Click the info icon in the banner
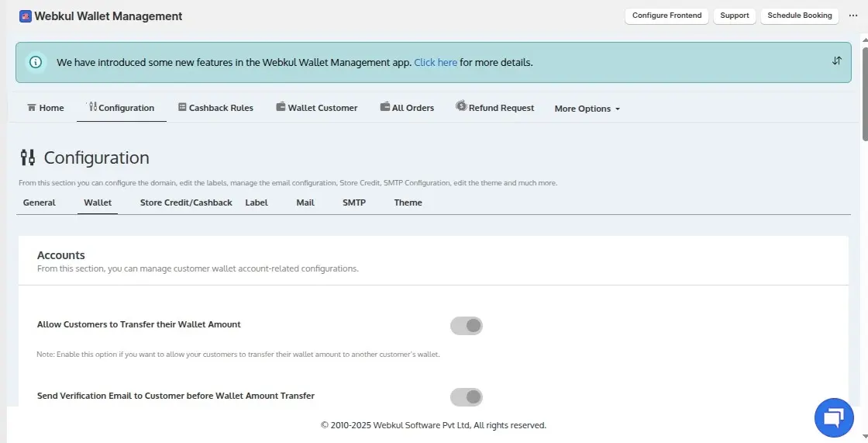 pos(36,62)
